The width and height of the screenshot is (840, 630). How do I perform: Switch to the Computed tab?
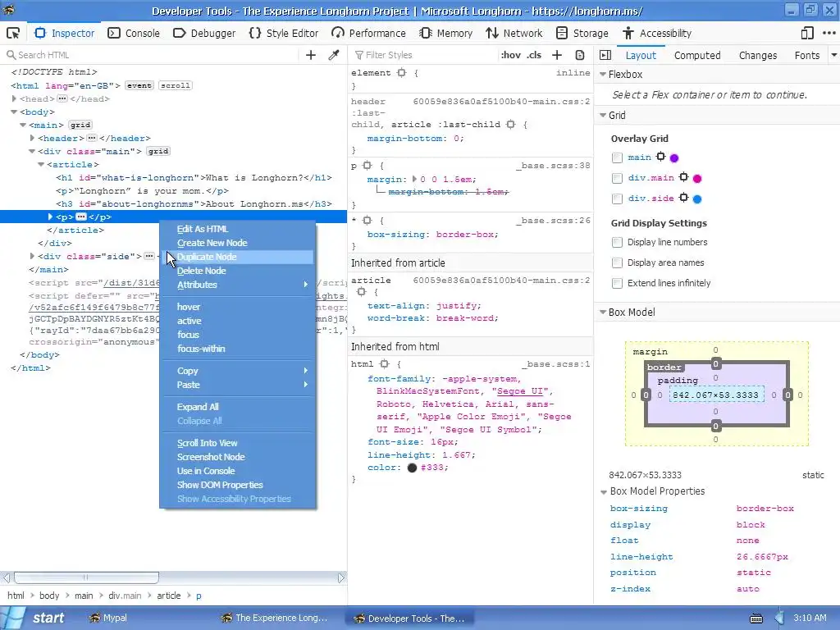[x=697, y=55]
